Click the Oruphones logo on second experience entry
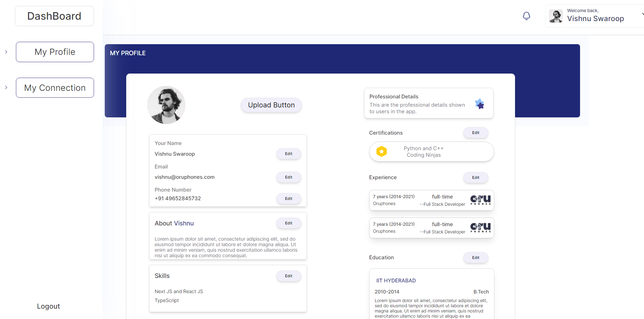This screenshot has width=644, height=319. (480, 228)
